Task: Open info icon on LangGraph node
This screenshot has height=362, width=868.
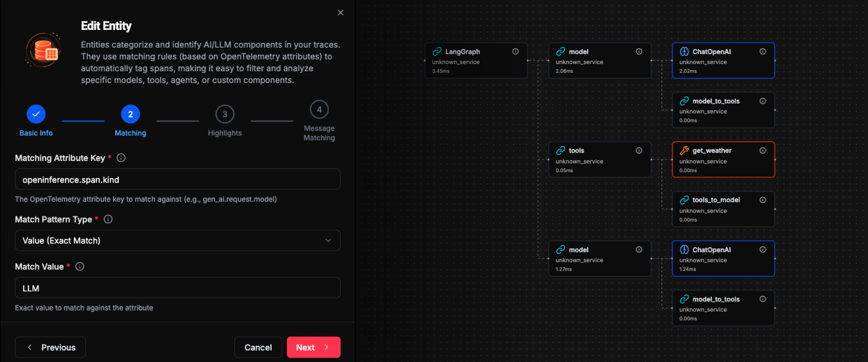Action: [x=515, y=52]
